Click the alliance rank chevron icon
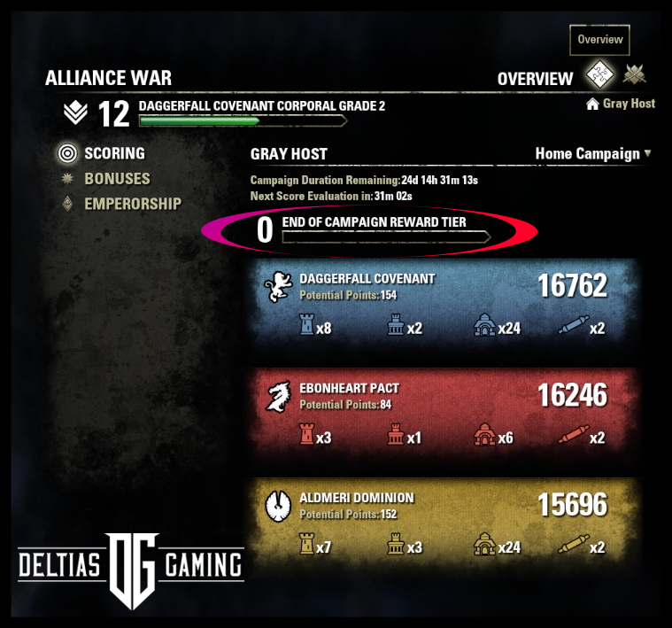 [75, 112]
